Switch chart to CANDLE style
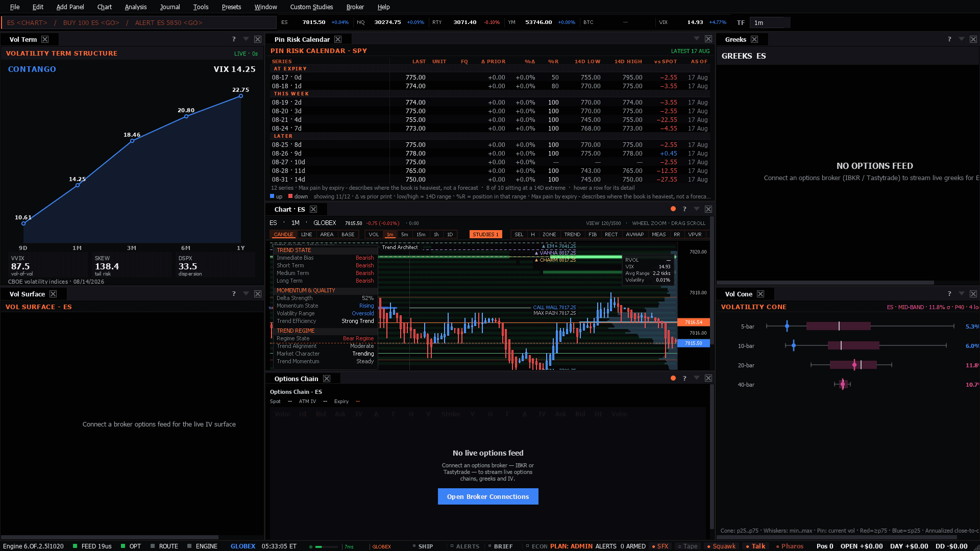The image size is (980, 551). [283, 235]
